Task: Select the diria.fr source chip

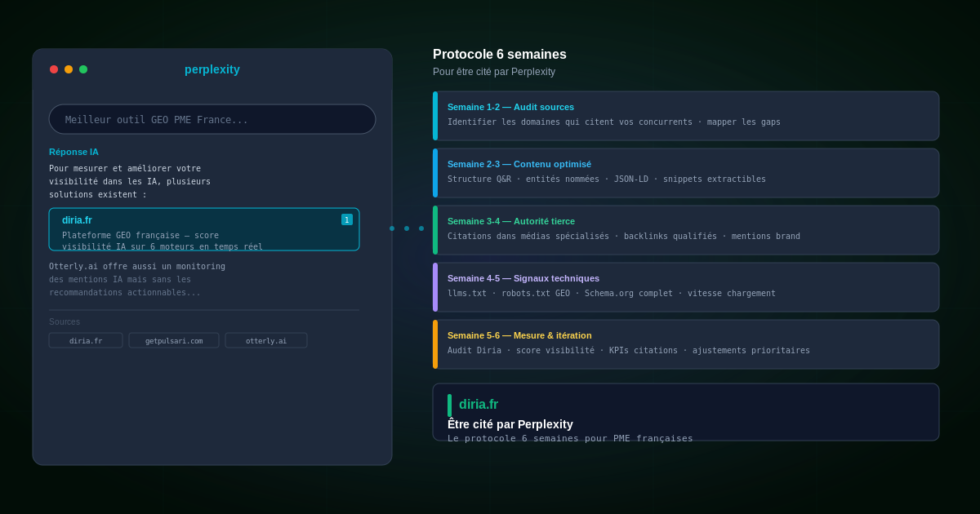Action: click(x=86, y=340)
